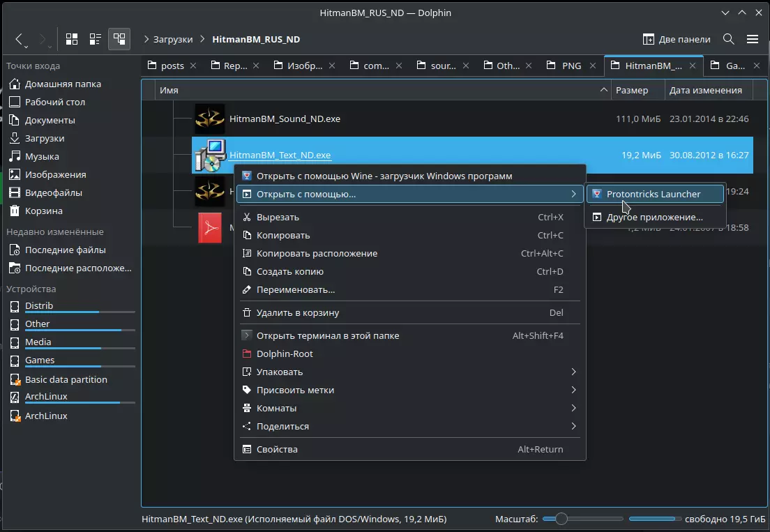Switch to compact view mode

[x=95, y=39]
